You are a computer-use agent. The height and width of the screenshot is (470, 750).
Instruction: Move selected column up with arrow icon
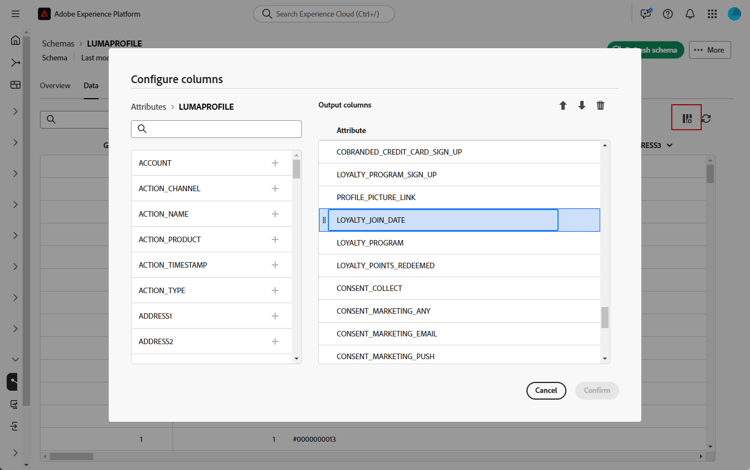point(563,106)
